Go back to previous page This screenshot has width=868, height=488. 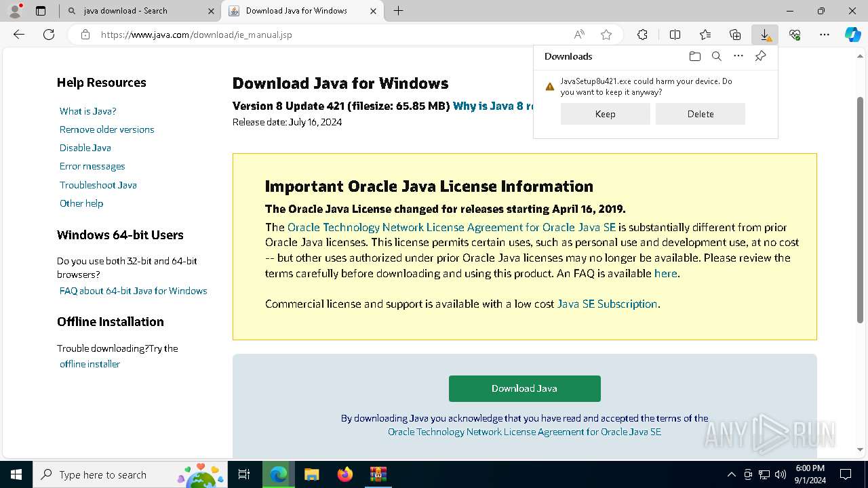click(x=19, y=35)
